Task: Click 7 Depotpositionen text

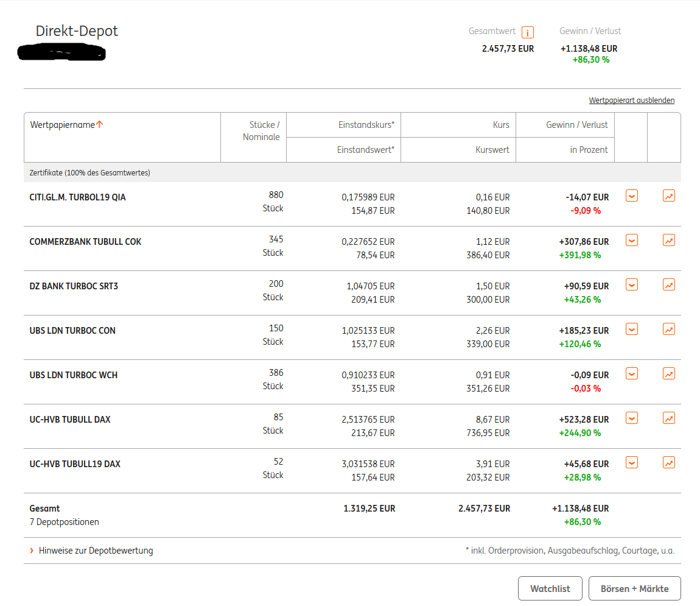Action: click(x=65, y=521)
